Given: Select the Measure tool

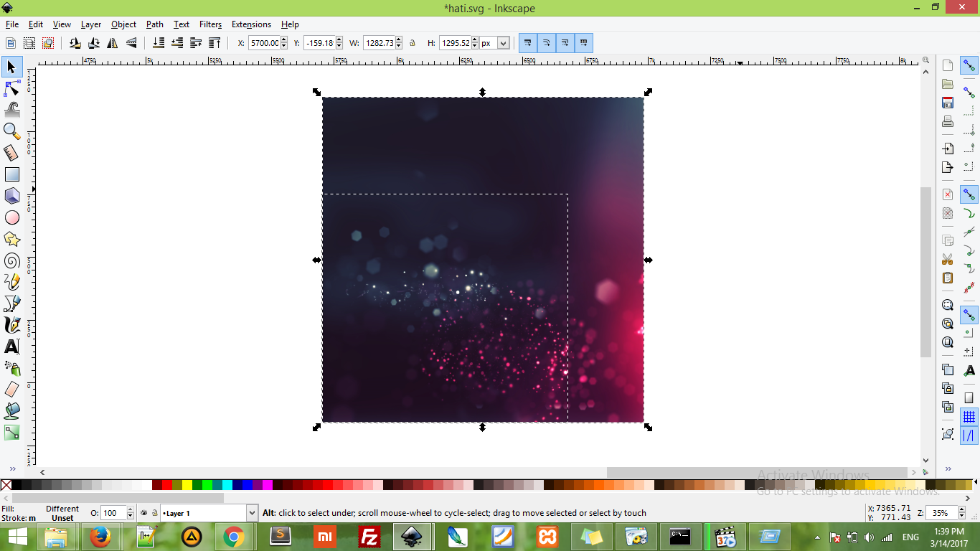Looking at the screenshot, I should click(11, 153).
